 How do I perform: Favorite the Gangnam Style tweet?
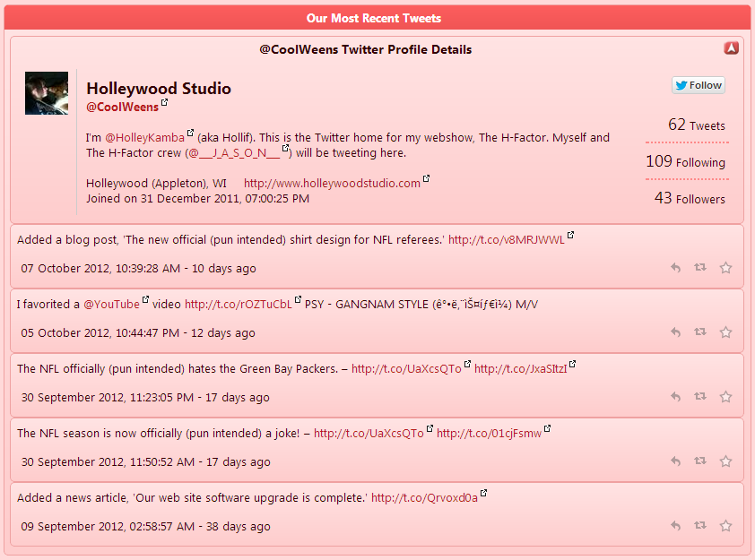[725, 332]
